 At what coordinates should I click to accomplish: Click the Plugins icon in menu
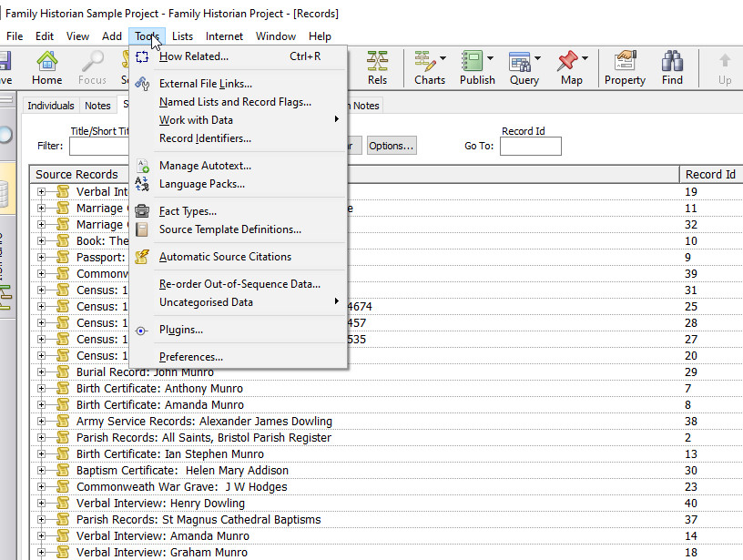(x=141, y=331)
